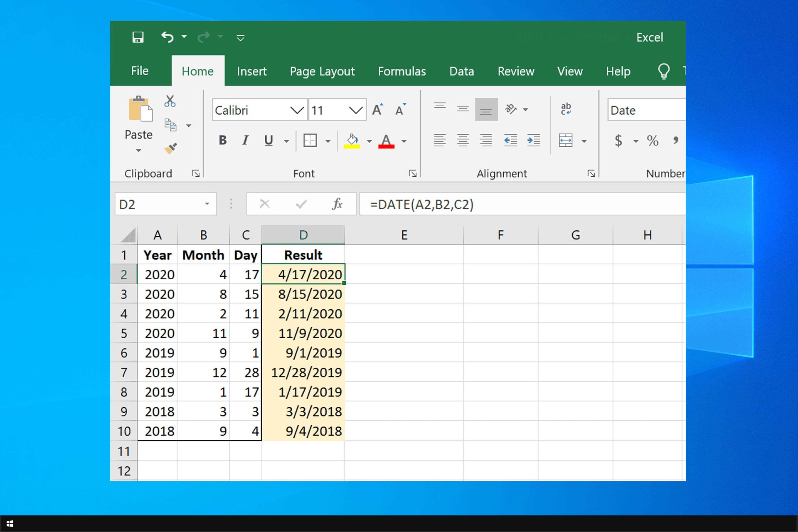Click the Save icon in title bar

(x=138, y=37)
